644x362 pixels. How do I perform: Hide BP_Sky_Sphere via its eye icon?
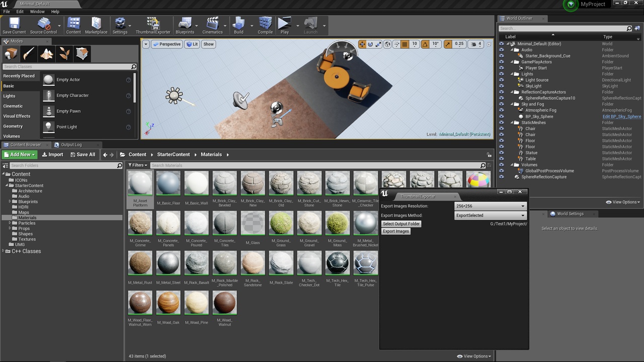[501, 117]
